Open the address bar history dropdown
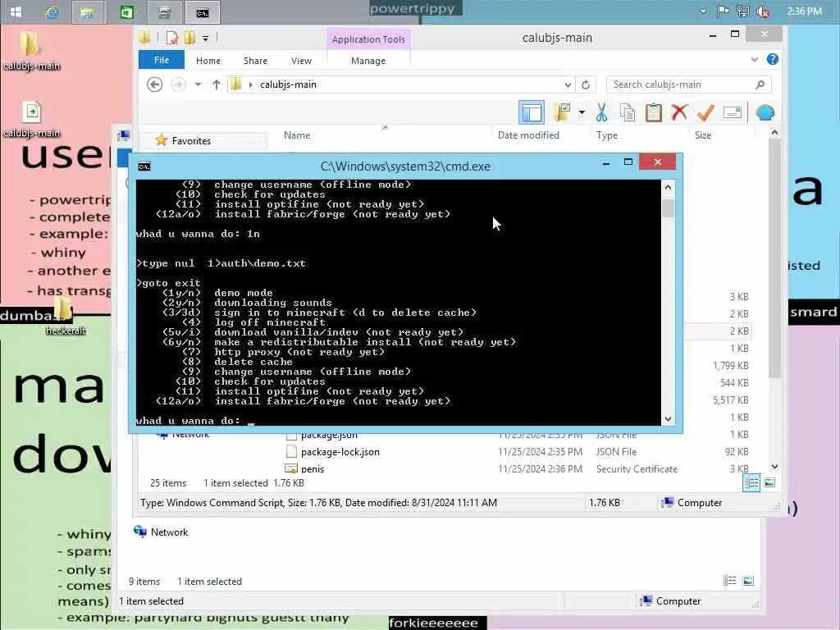The height and width of the screenshot is (630, 840). (568, 84)
